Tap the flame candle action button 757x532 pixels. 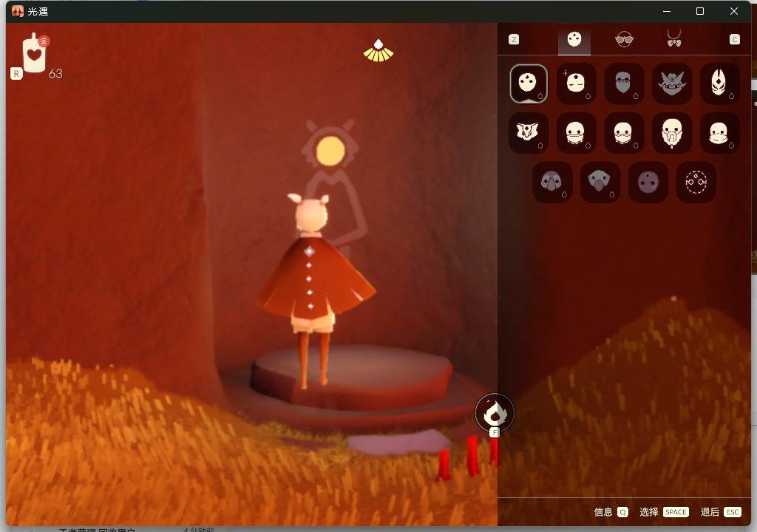[495, 413]
